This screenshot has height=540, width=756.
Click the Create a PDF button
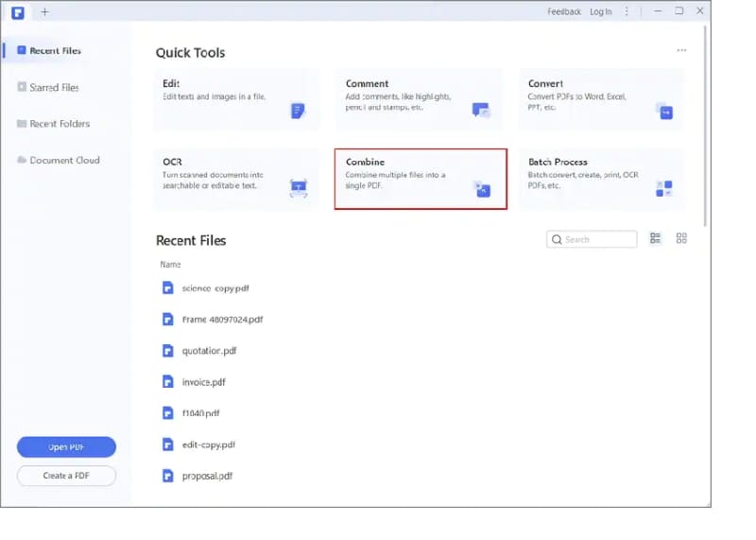[x=66, y=476]
